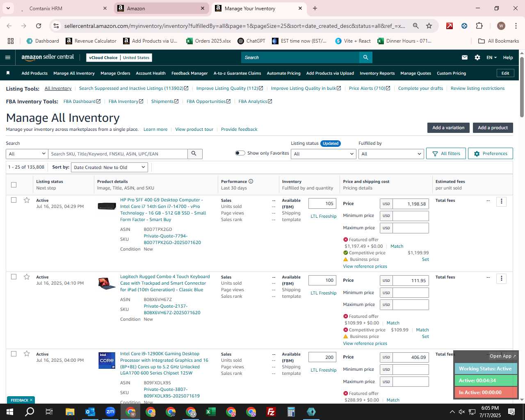Open Feedback Manager in nav bar
This screenshot has width=525, height=420.
click(x=189, y=73)
